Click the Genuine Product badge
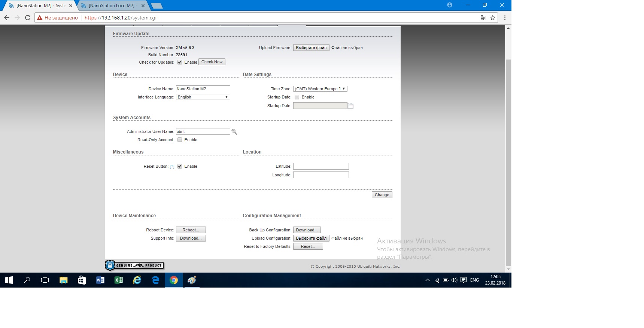 134,265
